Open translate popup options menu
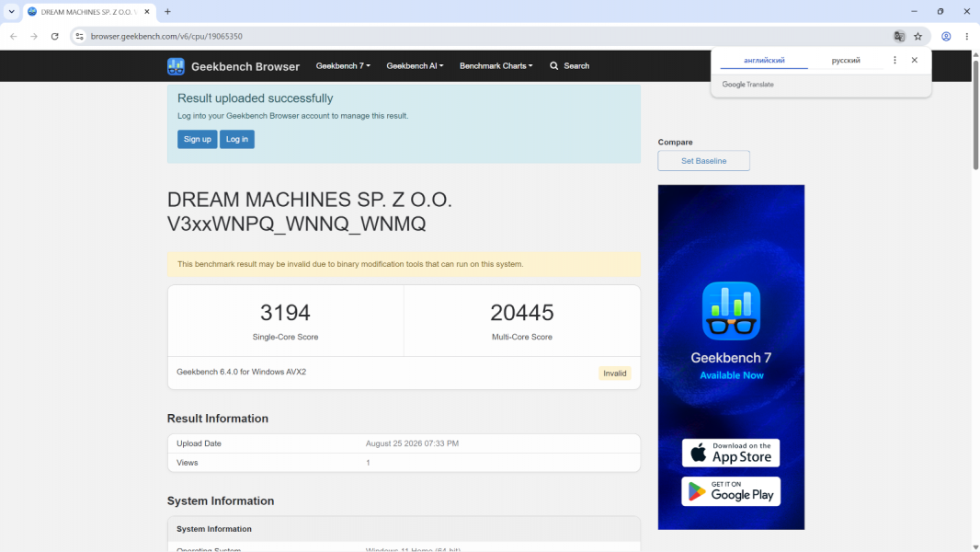The height and width of the screenshot is (552, 980). pos(895,60)
